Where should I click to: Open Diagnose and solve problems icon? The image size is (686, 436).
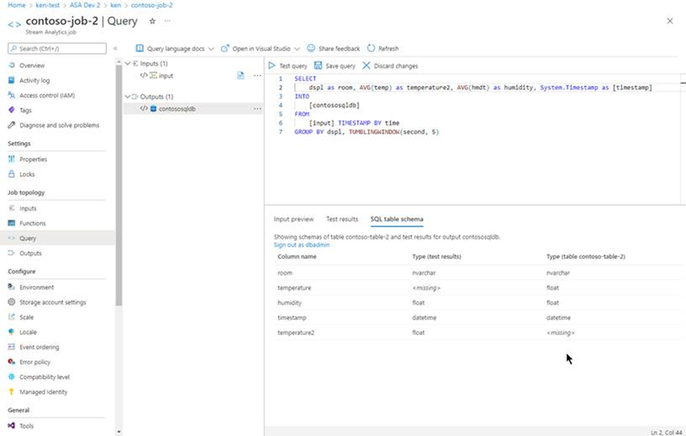click(x=11, y=125)
